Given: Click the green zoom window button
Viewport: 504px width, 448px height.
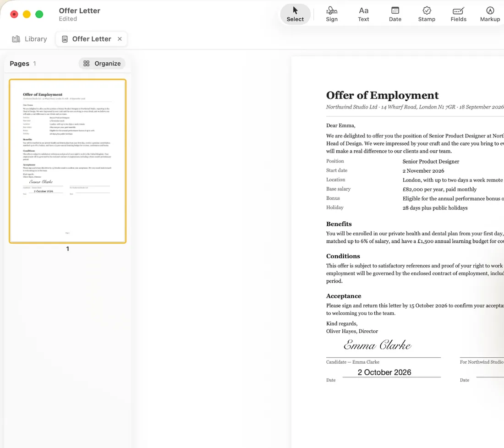Looking at the screenshot, I should point(39,14).
